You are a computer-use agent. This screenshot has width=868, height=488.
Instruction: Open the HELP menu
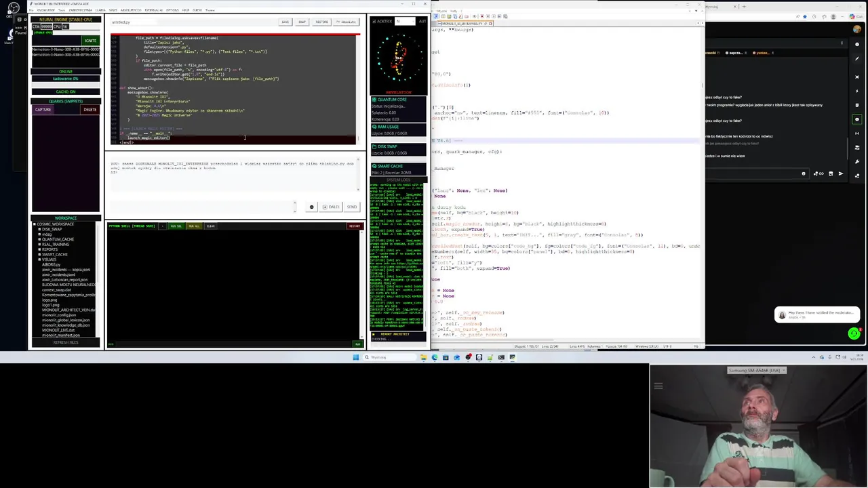(x=185, y=10)
